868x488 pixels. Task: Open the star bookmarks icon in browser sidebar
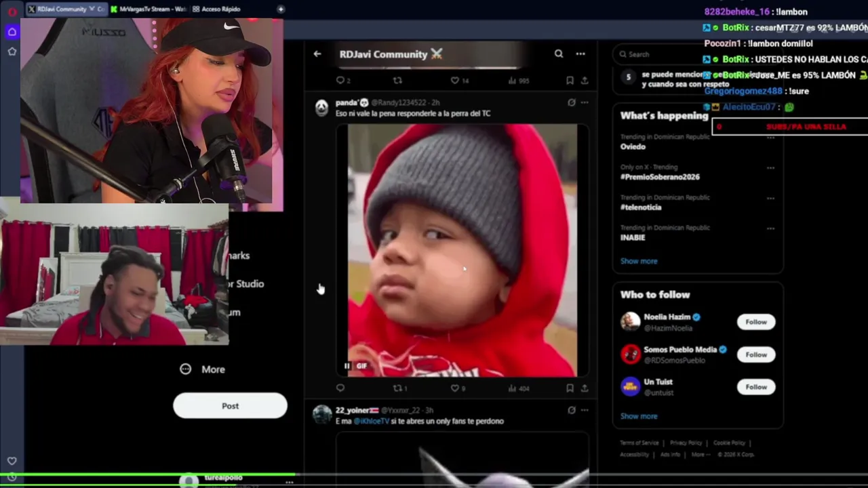tap(12, 52)
